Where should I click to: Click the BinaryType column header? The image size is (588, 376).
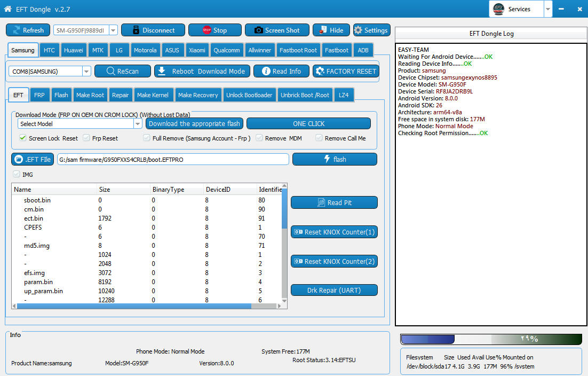coord(177,190)
